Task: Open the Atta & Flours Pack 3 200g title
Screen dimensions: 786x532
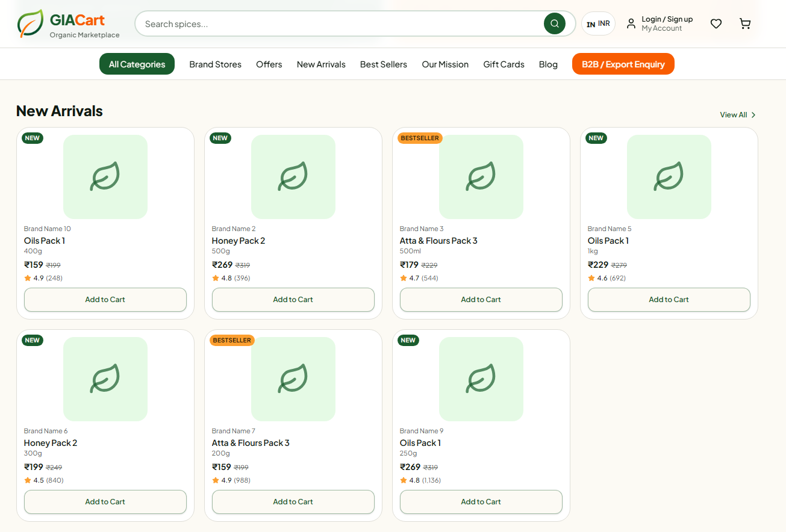Action: tap(251, 443)
